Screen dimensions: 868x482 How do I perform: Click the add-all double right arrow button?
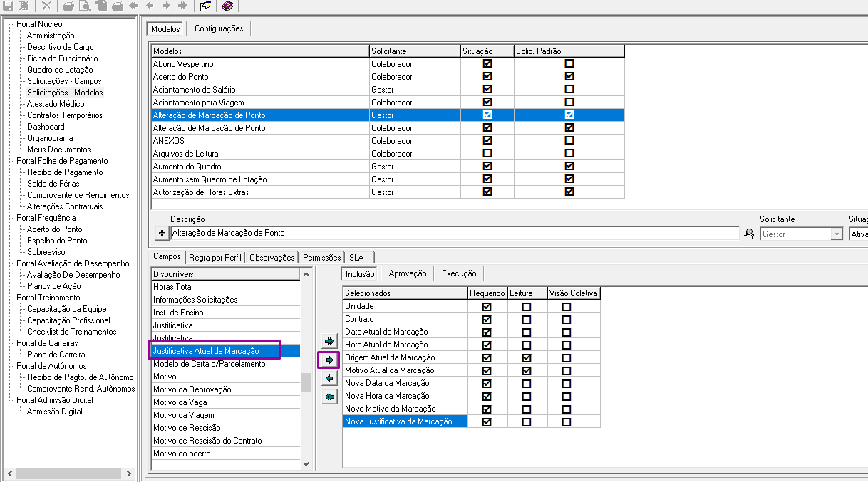click(329, 342)
